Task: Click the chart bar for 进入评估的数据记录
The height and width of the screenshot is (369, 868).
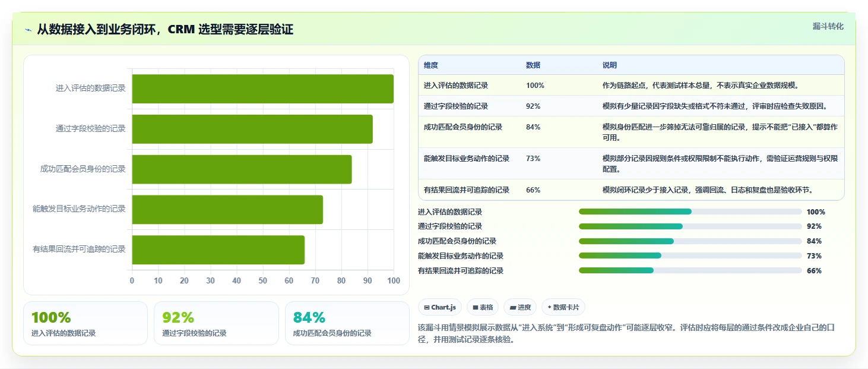Action: coord(262,89)
